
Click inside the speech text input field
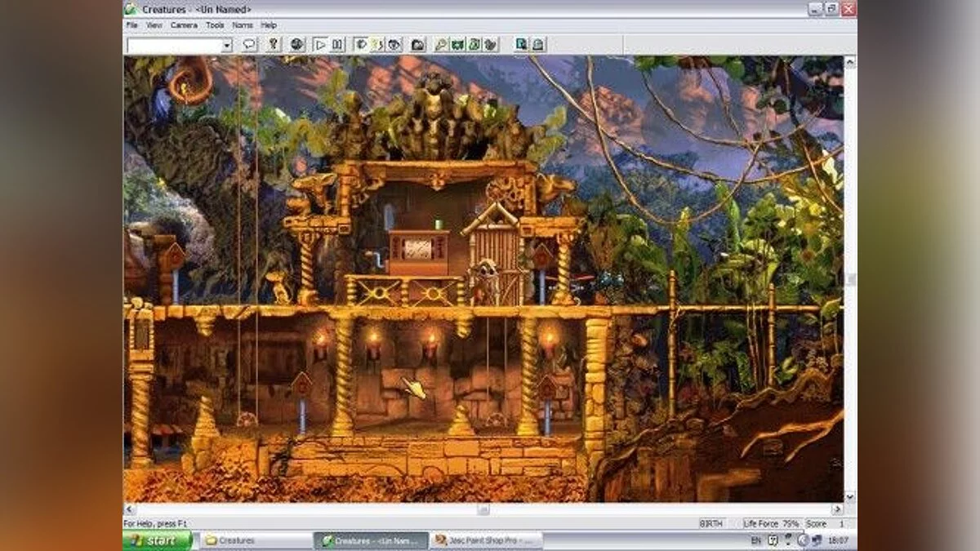coord(173,46)
